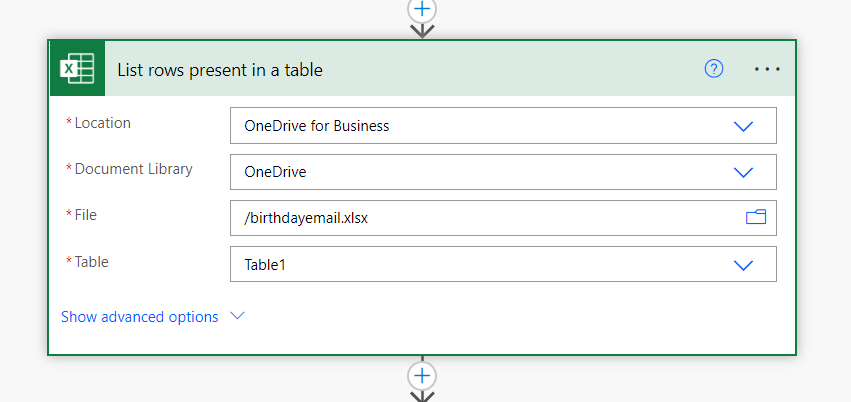
Task: Open the folder picker for File
Action: point(755,217)
